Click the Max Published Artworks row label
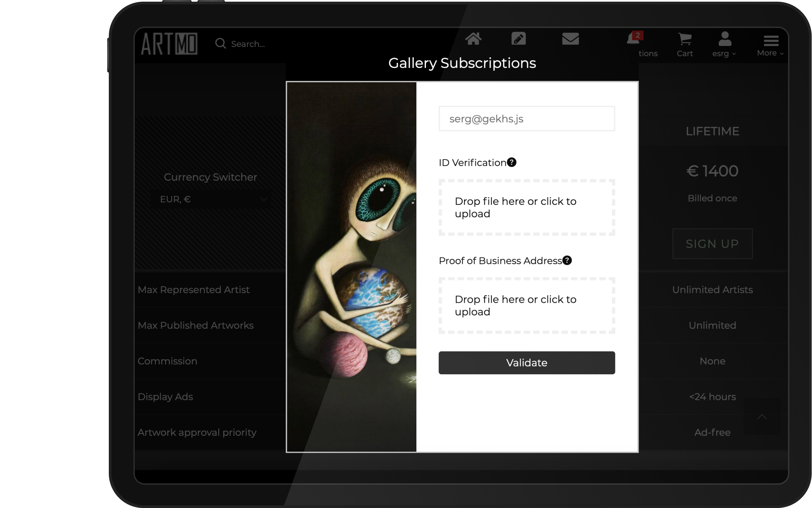Image resolution: width=812 pixels, height=508 pixels. pos(196,325)
